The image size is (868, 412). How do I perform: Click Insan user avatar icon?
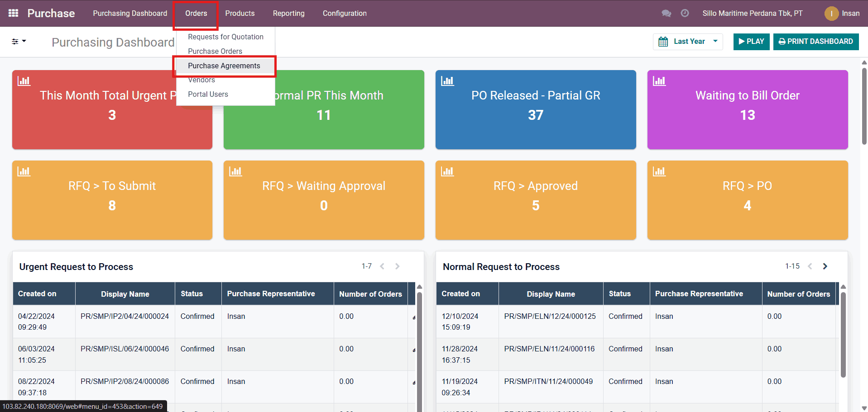(831, 14)
